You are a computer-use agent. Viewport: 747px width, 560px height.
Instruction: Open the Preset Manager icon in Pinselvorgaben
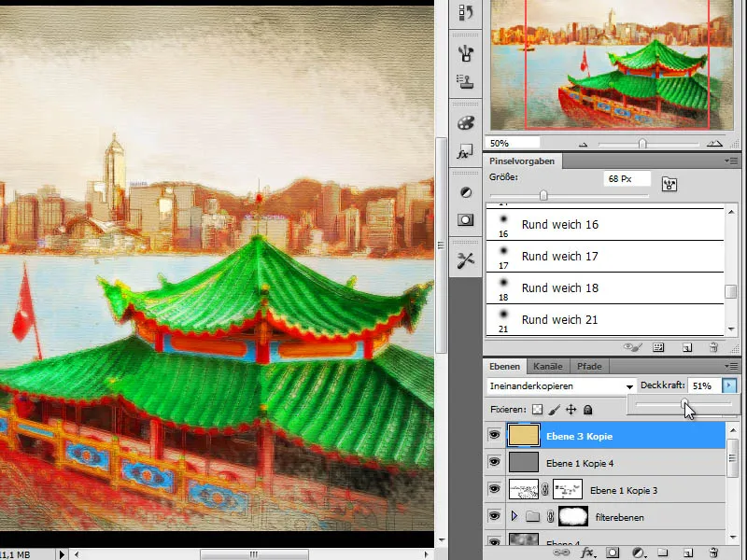pyautogui.click(x=659, y=347)
